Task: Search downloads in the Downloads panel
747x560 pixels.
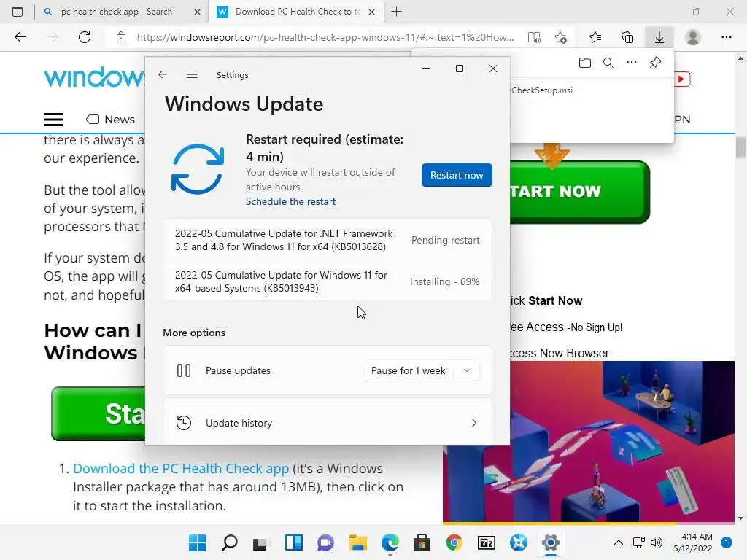Action: pyautogui.click(x=608, y=63)
